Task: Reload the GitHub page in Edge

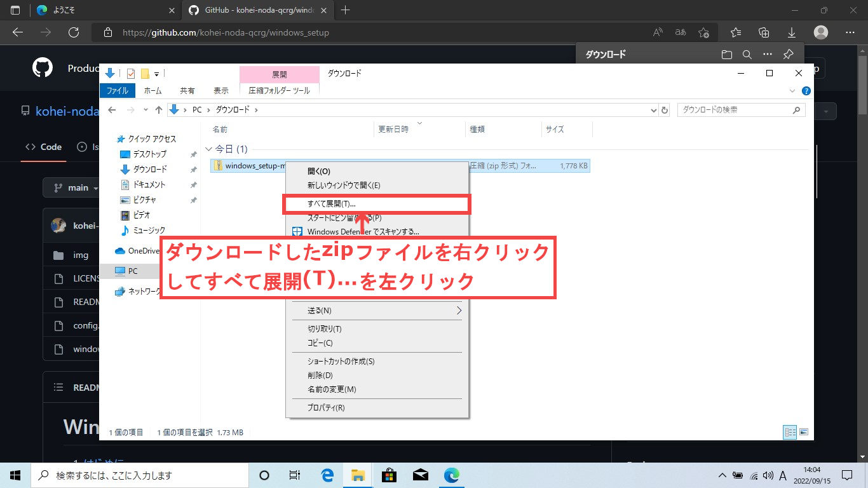Action: (x=74, y=32)
